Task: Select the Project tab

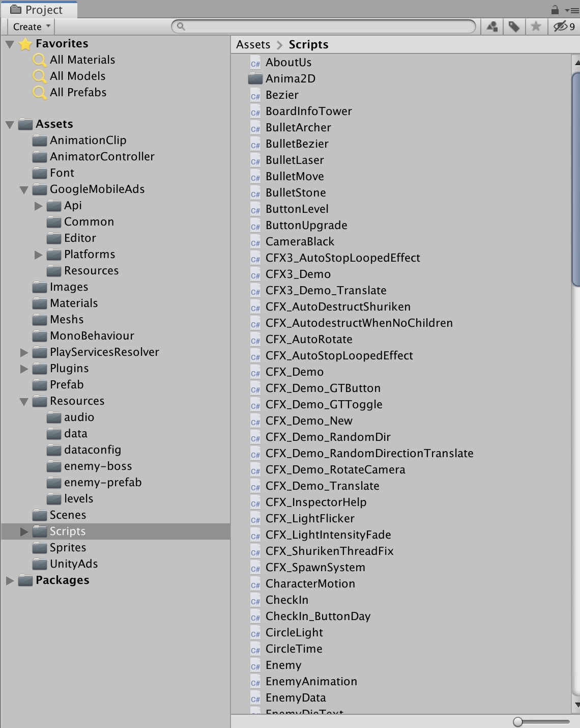Action: 37,10
